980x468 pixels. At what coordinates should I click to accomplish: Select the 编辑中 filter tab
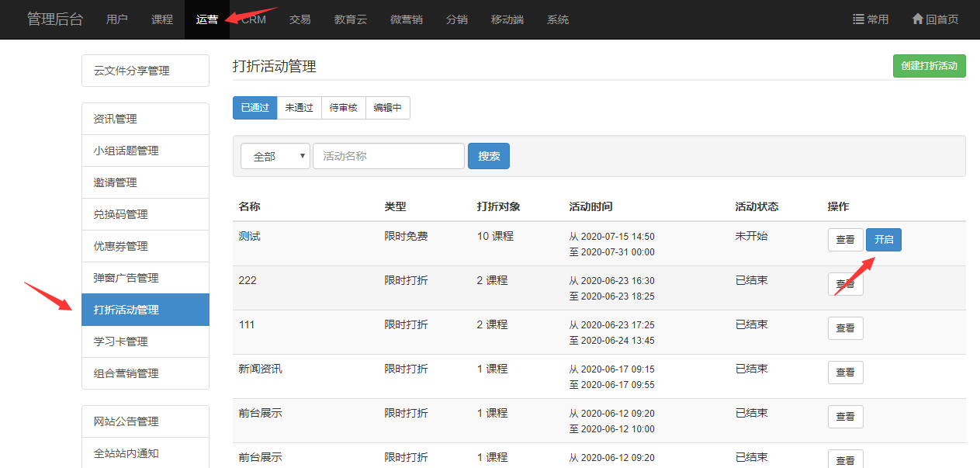(387, 109)
